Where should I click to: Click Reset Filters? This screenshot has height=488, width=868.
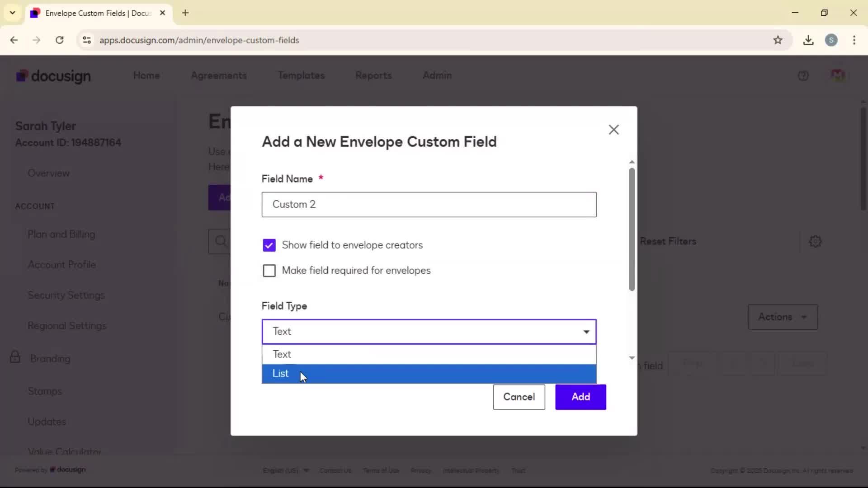tap(668, 241)
